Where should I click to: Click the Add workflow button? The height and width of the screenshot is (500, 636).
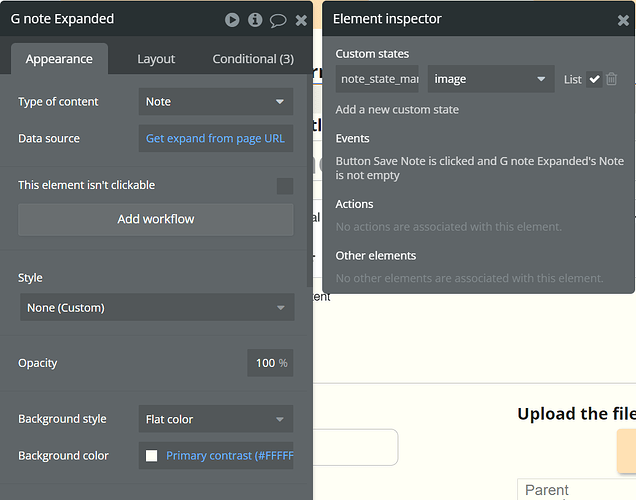click(156, 219)
